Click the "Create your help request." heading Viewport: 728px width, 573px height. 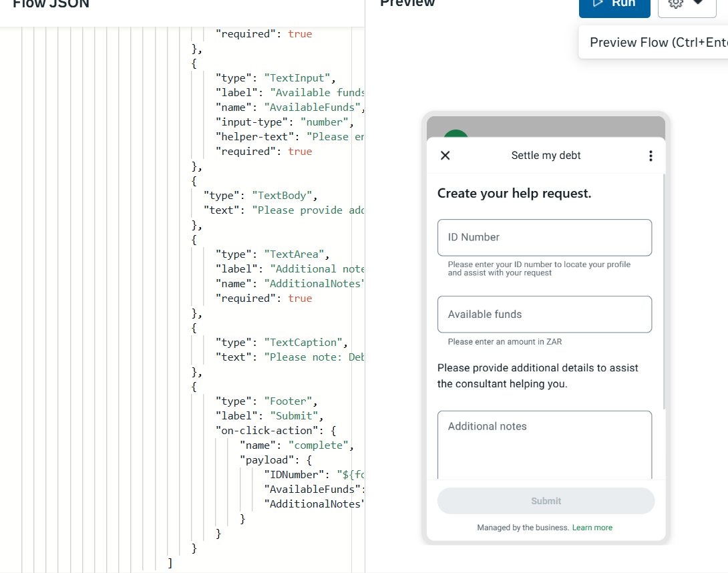click(x=514, y=194)
